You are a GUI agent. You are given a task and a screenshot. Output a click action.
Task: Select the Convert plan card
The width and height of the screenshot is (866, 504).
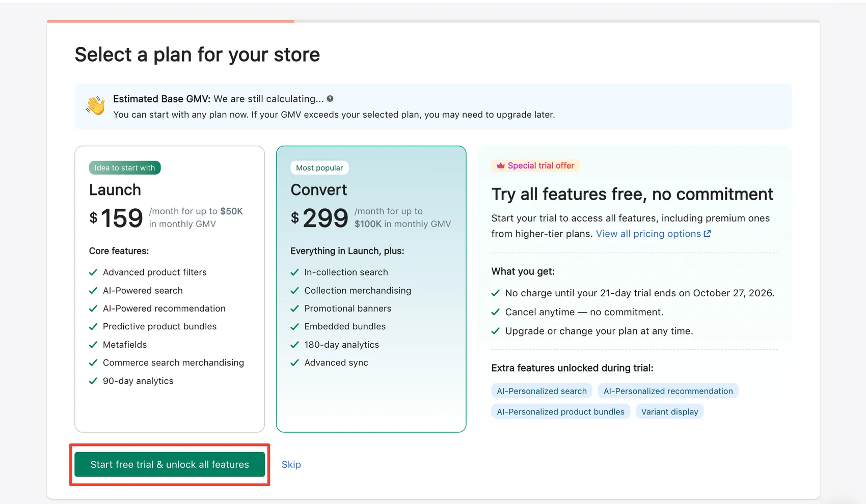pos(371,289)
